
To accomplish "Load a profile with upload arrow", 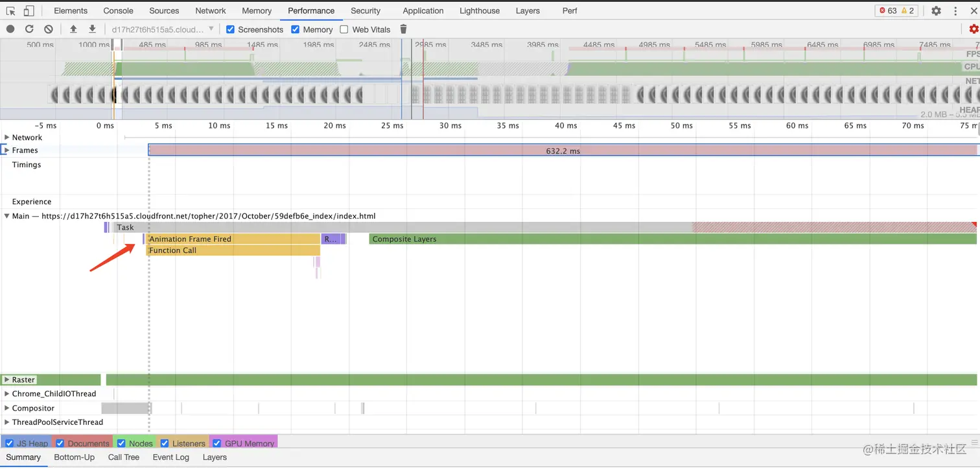I will pos(73,29).
